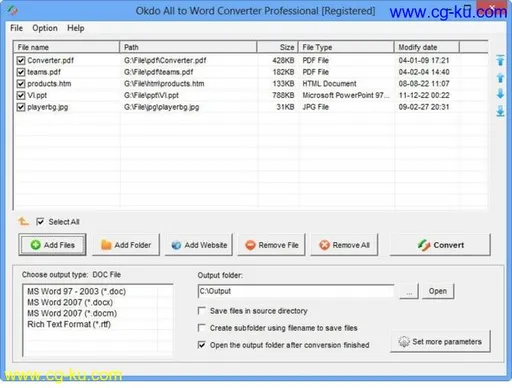The width and height of the screenshot is (512, 388).
Task: Sort list by File Type column header
Action: (346, 47)
